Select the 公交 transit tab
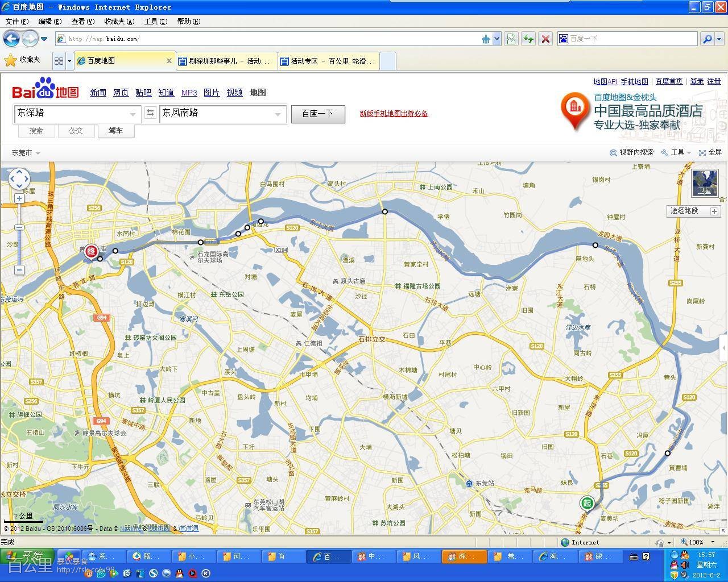Image resolution: width=728 pixels, height=582 pixels. [x=76, y=131]
